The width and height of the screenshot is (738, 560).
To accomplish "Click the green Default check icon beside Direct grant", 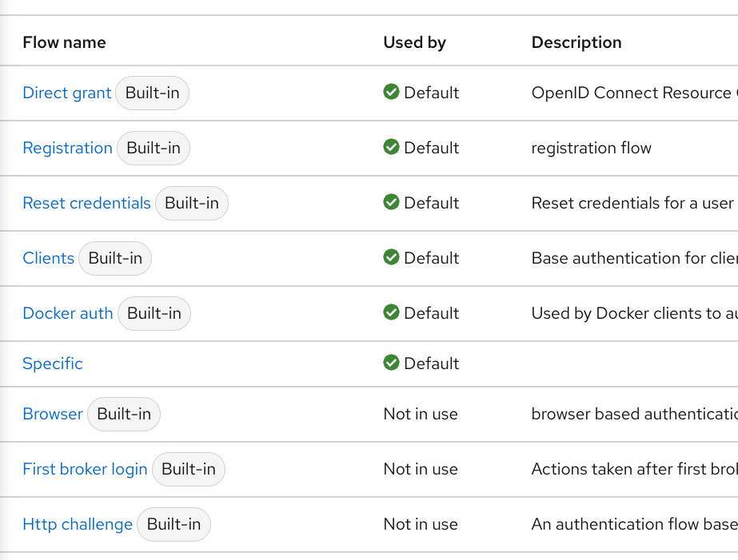I will tap(391, 93).
